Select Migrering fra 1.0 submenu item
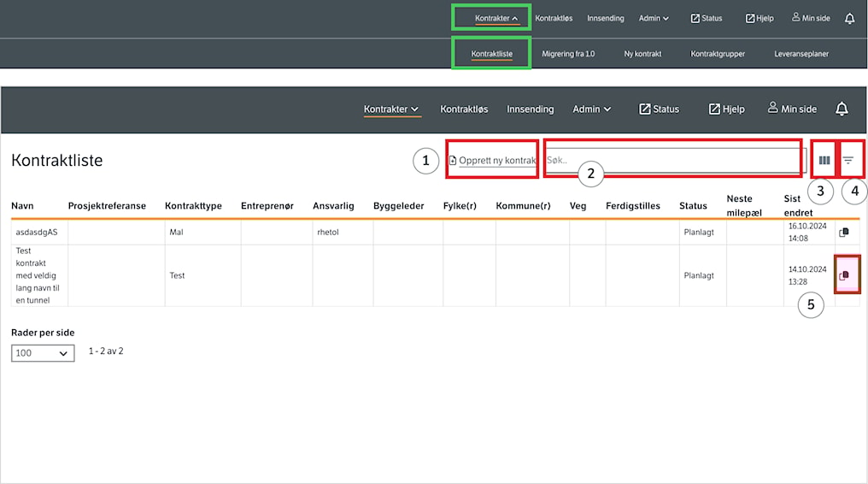This screenshot has width=868, height=484. click(568, 54)
